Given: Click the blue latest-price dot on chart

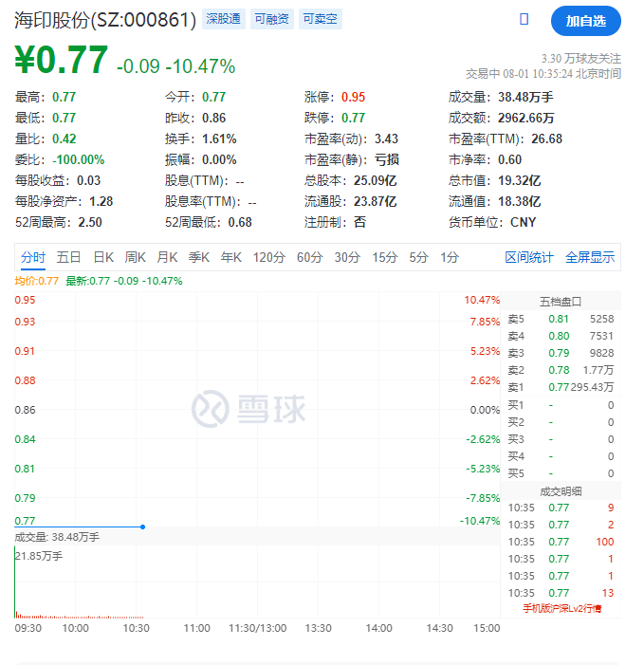Looking at the screenshot, I should (143, 526).
